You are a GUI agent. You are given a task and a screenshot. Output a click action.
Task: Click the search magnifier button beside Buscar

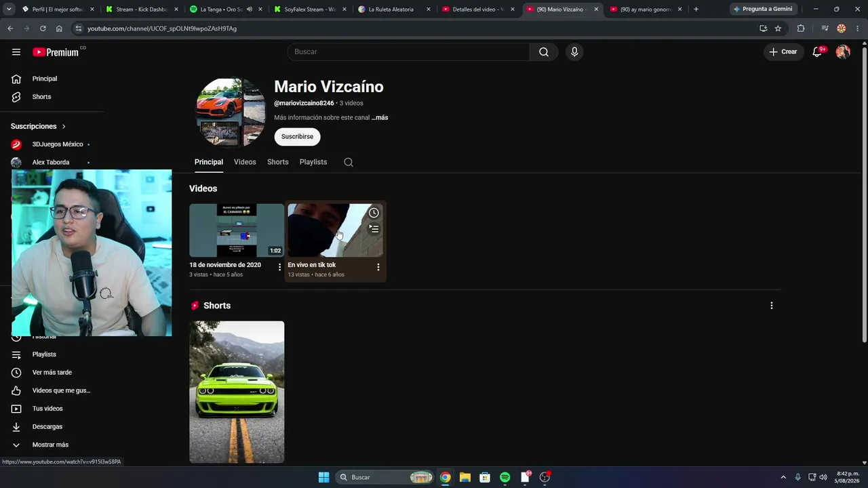(544, 52)
